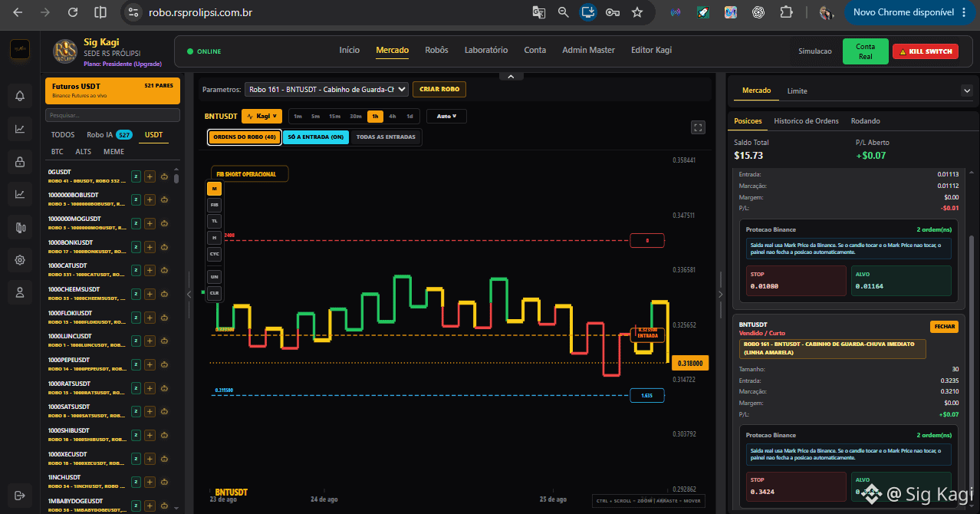Image resolution: width=980 pixels, height=514 pixels.
Task: Open the Auto scale dropdown
Action: click(446, 117)
